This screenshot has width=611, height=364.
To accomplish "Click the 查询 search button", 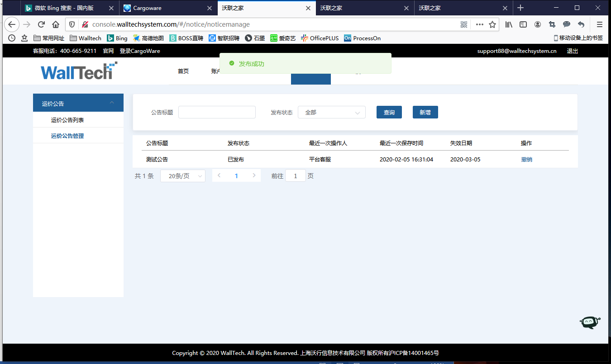I will [389, 113].
